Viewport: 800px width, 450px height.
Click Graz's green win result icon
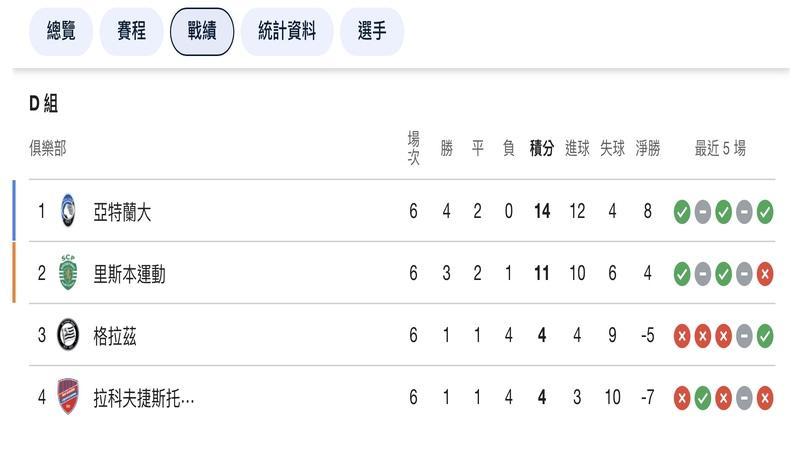[x=765, y=336]
